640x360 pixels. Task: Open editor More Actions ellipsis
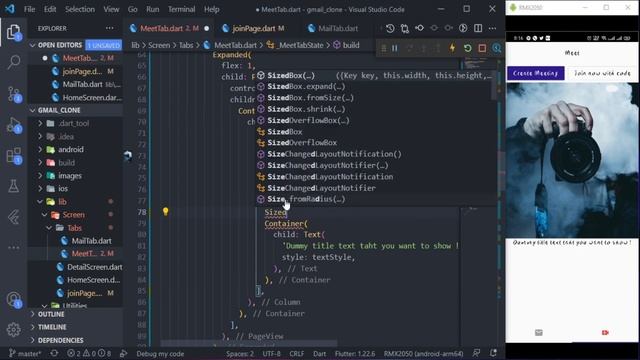pos(493,28)
